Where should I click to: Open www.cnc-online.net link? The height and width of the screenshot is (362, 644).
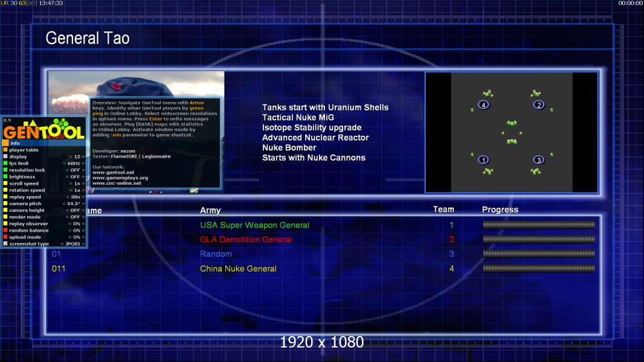(117, 183)
